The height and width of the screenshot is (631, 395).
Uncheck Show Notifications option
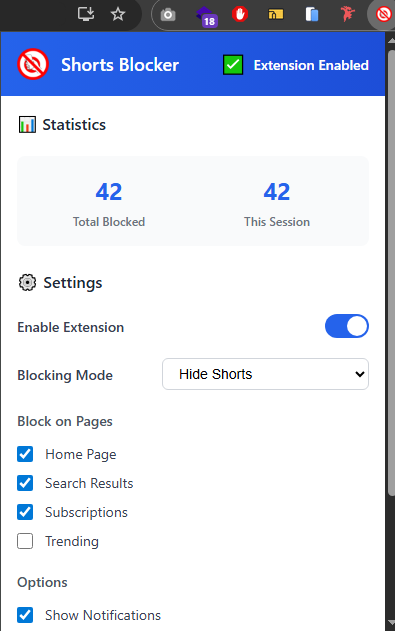point(25,615)
